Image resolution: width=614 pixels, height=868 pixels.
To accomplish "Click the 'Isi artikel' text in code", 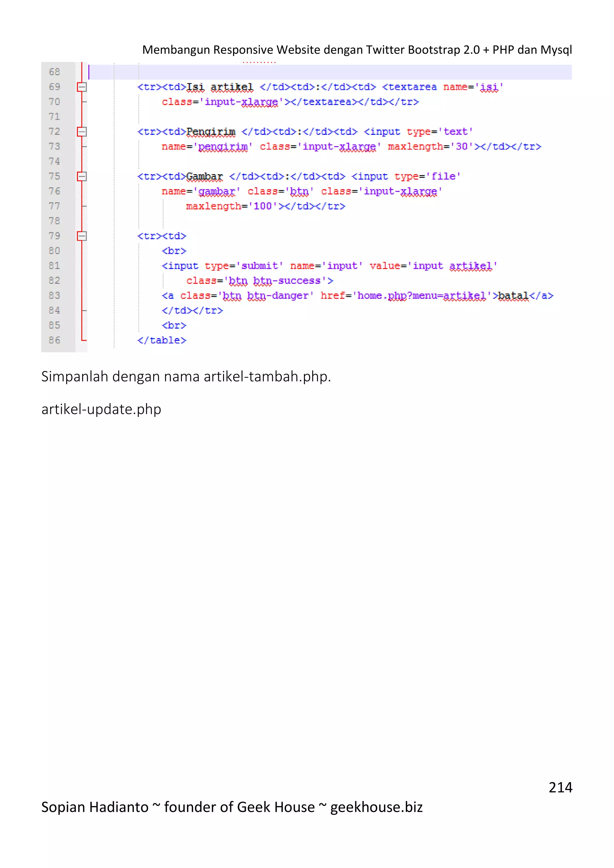I will coord(220,87).
